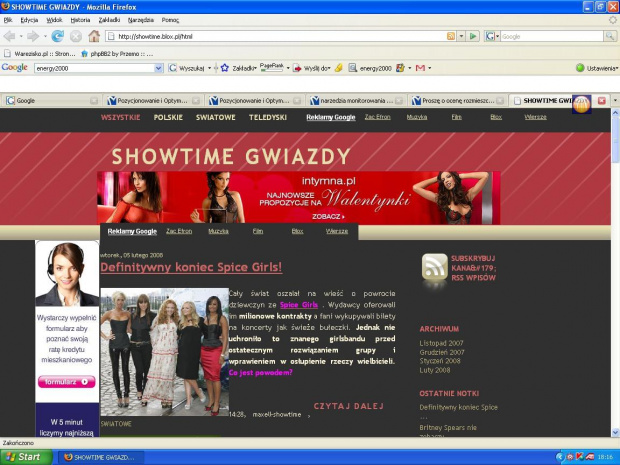Open the Plik menu
The width and height of the screenshot is (620, 465).
8,20
